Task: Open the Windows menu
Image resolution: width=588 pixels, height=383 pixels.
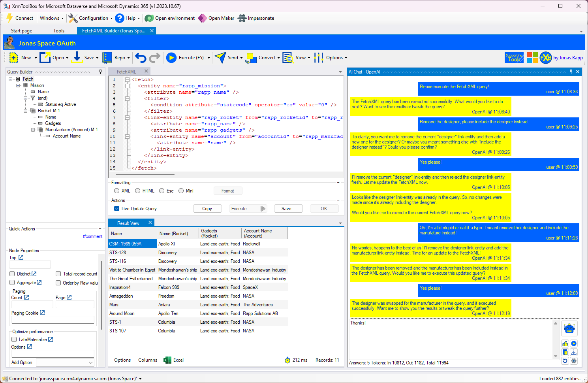Action: 52,18
